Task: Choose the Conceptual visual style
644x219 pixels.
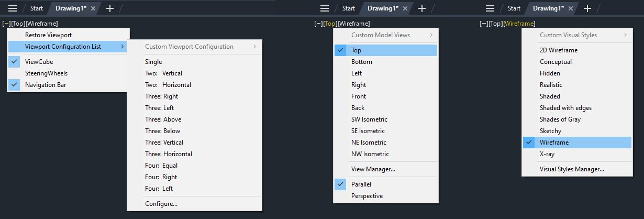Action: pos(556,61)
